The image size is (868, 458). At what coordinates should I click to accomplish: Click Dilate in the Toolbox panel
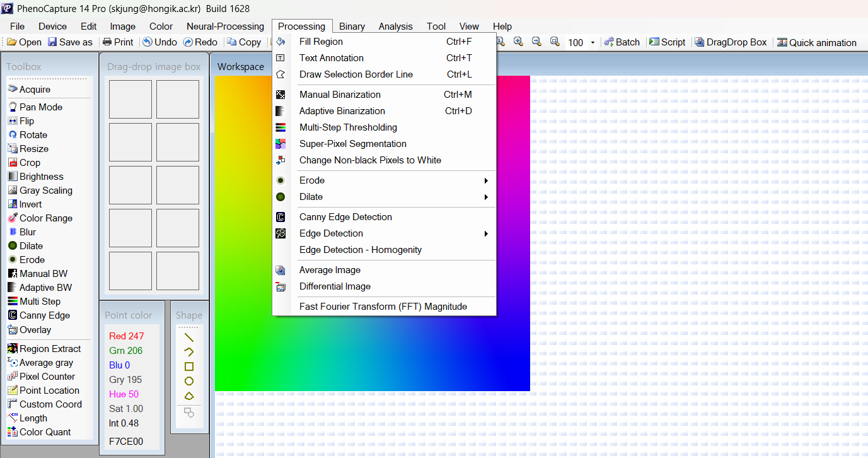click(x=26, y=246)
